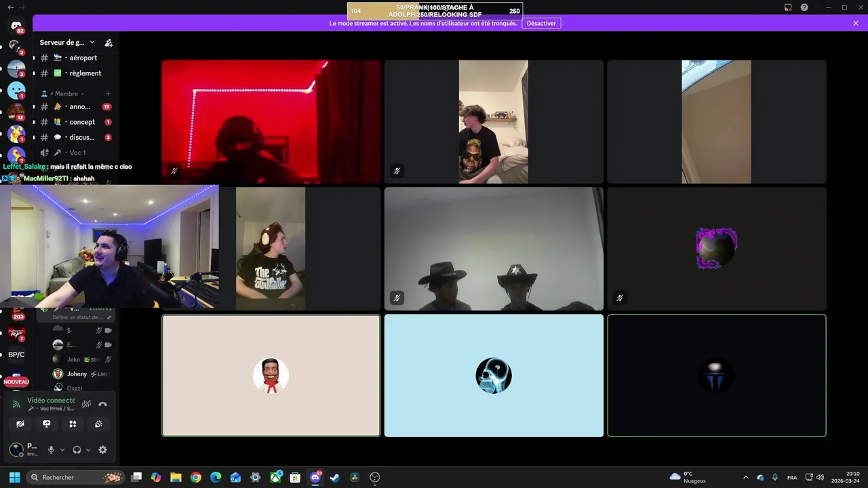
Task: Open server with 12 notifications badge
Action: pyautogui.click(x=16, y=112)
